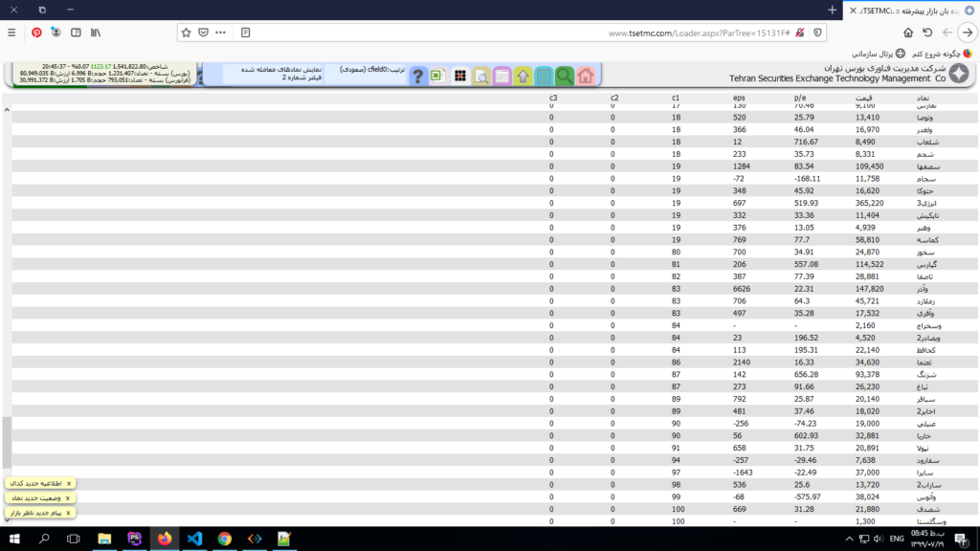Click the browser home button

pyautogui.click(x=907, y=32)
